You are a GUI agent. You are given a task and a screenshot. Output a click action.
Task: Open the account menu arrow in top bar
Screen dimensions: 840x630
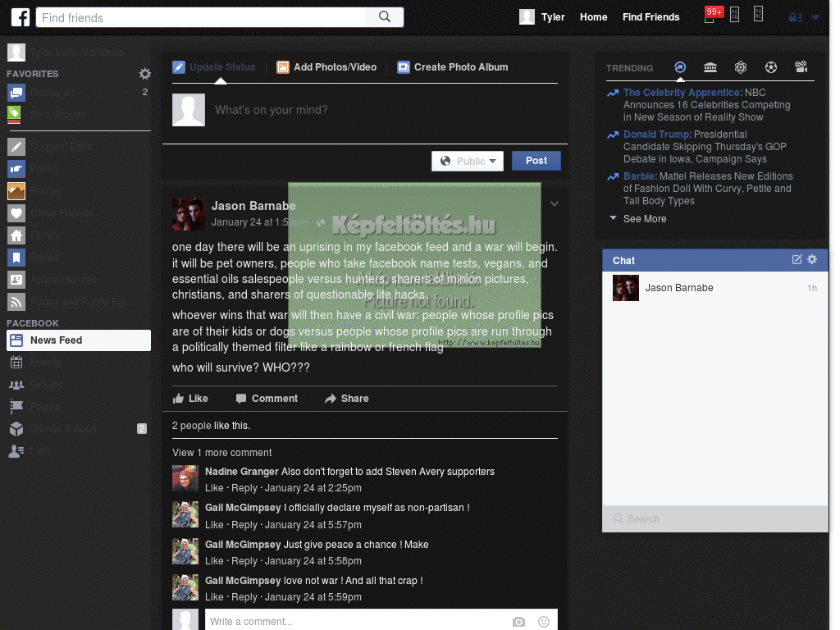click(815, 18)
